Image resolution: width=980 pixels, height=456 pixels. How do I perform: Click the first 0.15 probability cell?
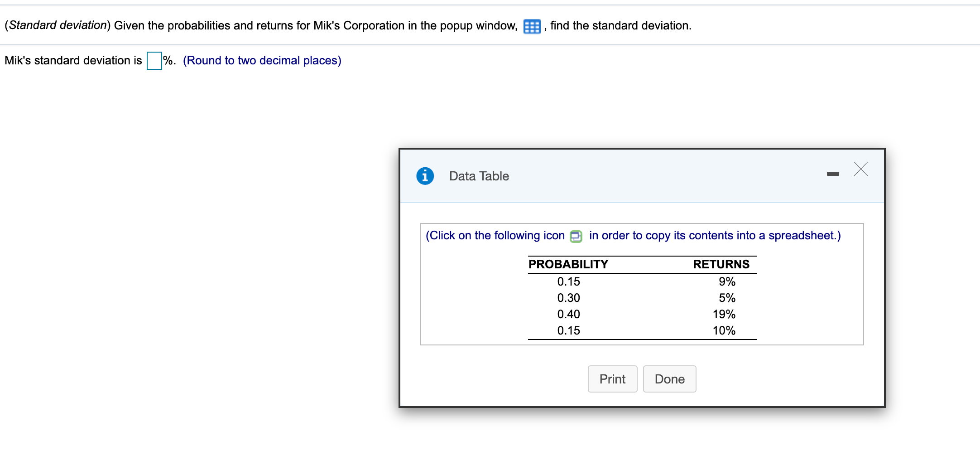click(x=568, y=281)
